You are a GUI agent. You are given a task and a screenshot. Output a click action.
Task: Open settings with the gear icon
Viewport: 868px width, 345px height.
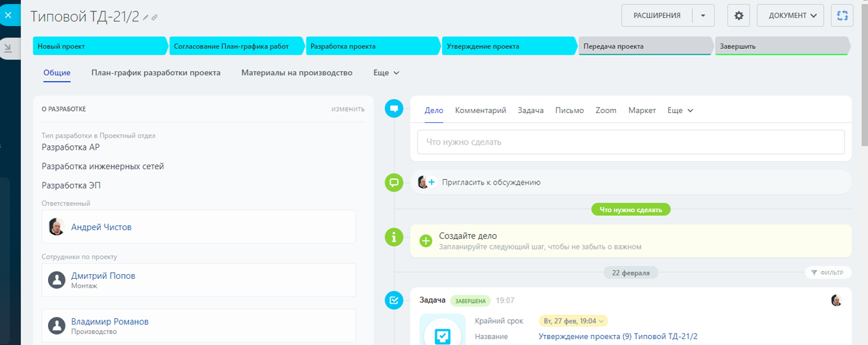pyautogui.click(x=738, y=15)
